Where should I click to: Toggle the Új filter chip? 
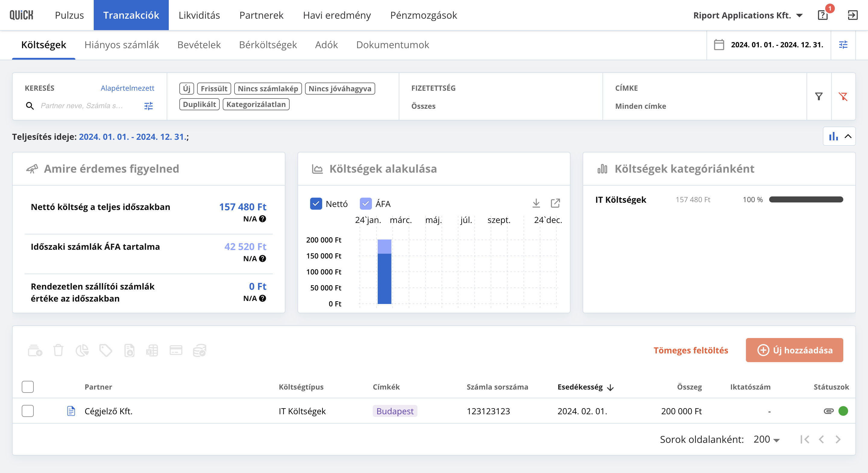[187, 89]
